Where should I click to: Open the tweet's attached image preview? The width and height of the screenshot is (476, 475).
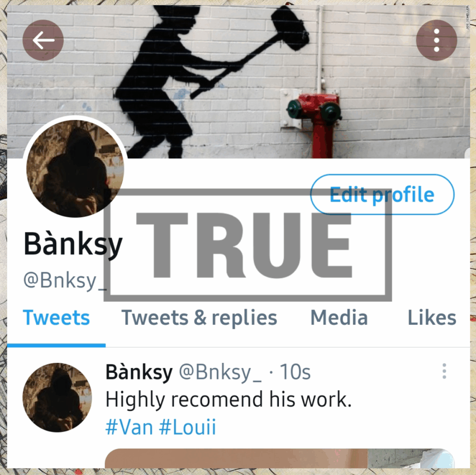(279, 458)
